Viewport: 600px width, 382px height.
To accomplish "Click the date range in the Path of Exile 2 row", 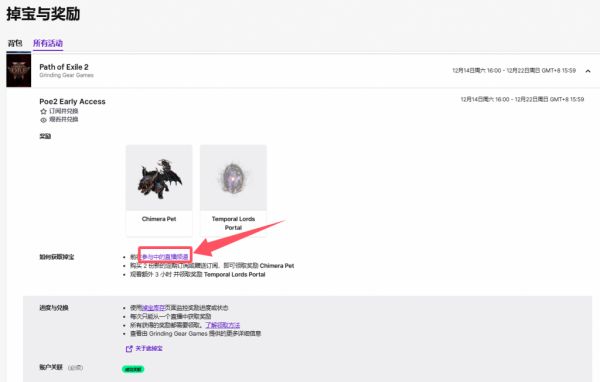I will [x=514, y=71].
